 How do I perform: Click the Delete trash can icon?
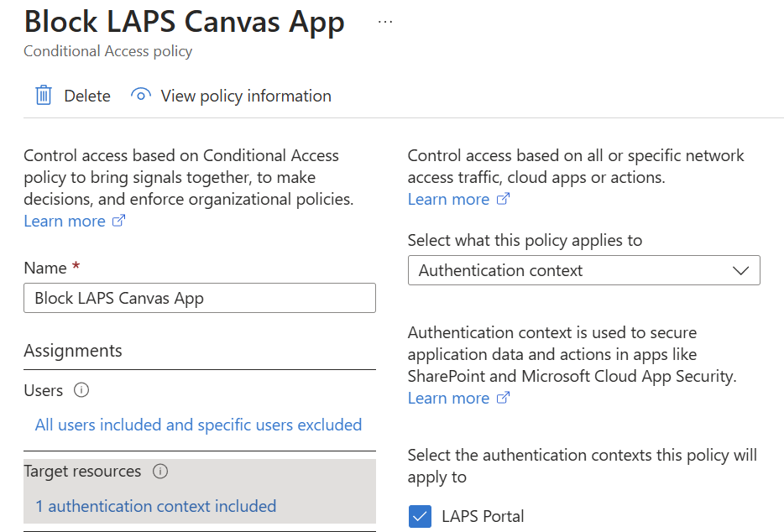point(44,96)
